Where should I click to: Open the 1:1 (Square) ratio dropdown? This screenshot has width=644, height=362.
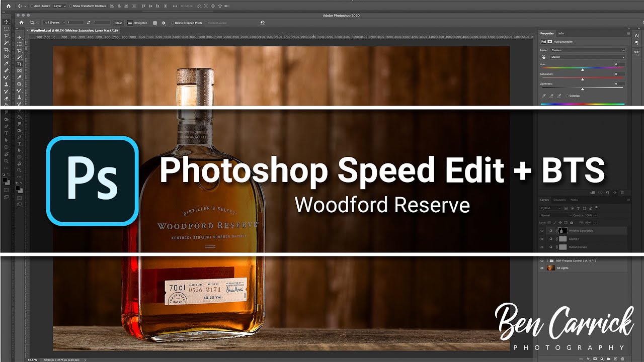coord(53,23)
